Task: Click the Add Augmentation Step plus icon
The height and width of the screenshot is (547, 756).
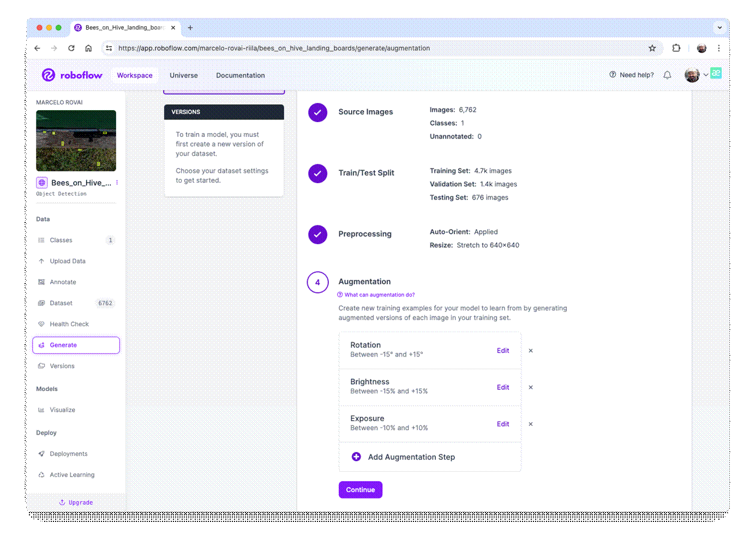Action: pos(356,457)
